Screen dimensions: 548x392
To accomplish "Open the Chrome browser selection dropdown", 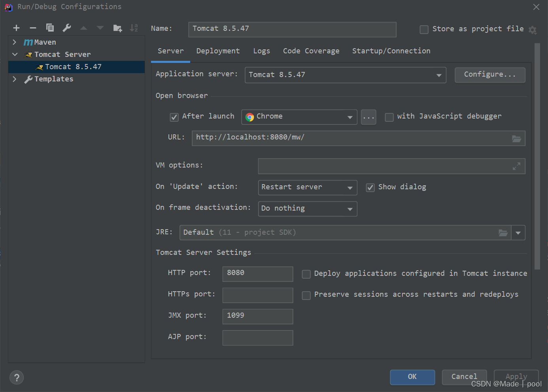I will [x=299, y=117].
